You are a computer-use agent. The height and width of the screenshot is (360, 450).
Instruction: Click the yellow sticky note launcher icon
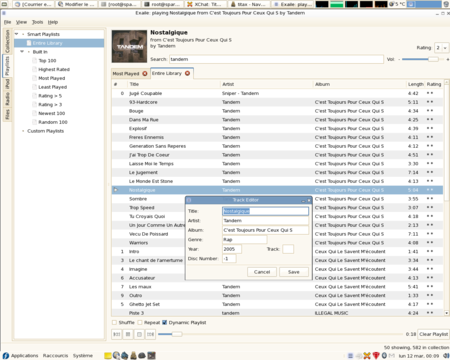click(x=108, y=356)
